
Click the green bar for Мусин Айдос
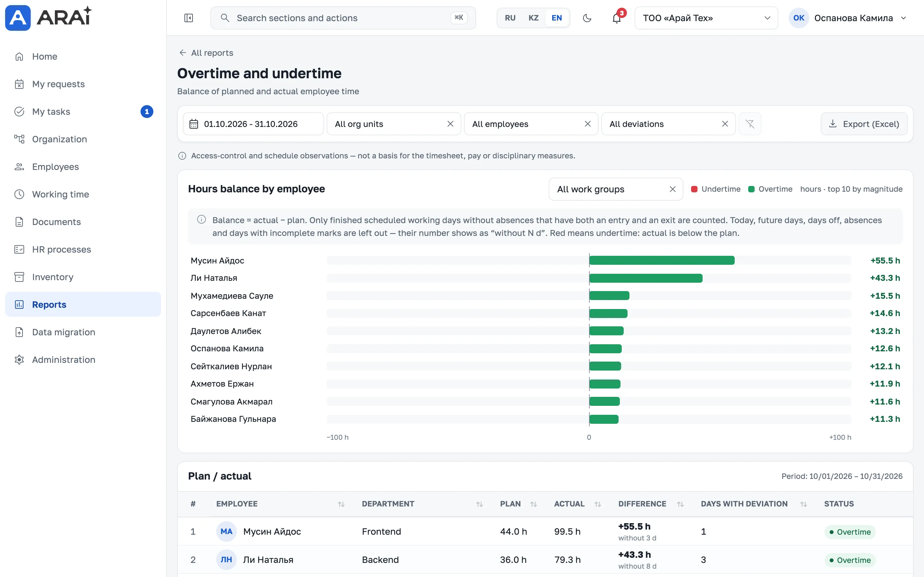click(662, 260)
